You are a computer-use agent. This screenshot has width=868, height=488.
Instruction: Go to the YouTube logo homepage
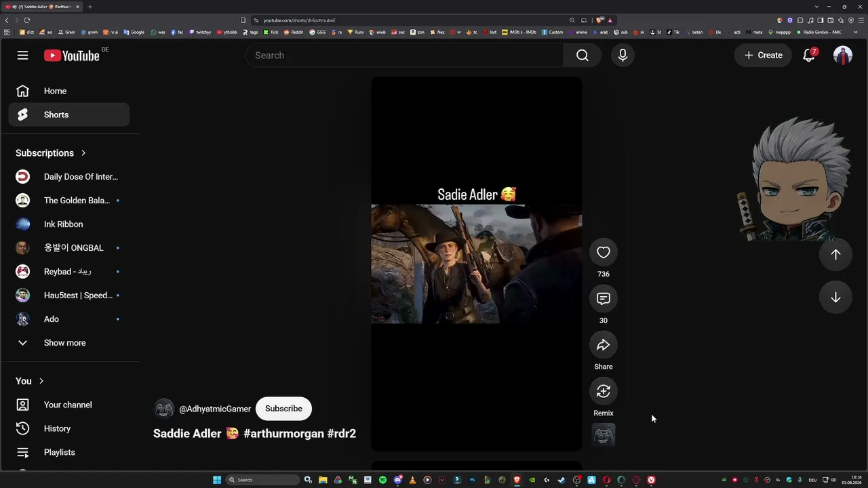coord(72,56)
